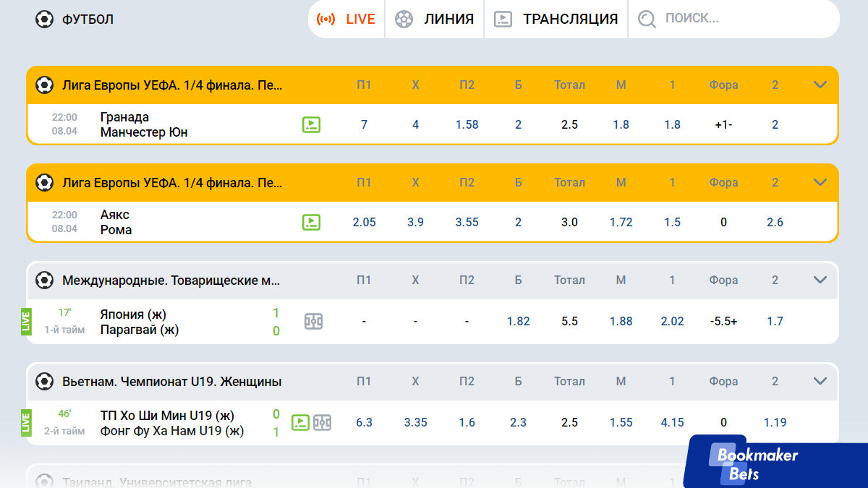Open the Granada match broadcast icon
The image size is (868, 488).
pyautogui.click(x=311, y=124)
